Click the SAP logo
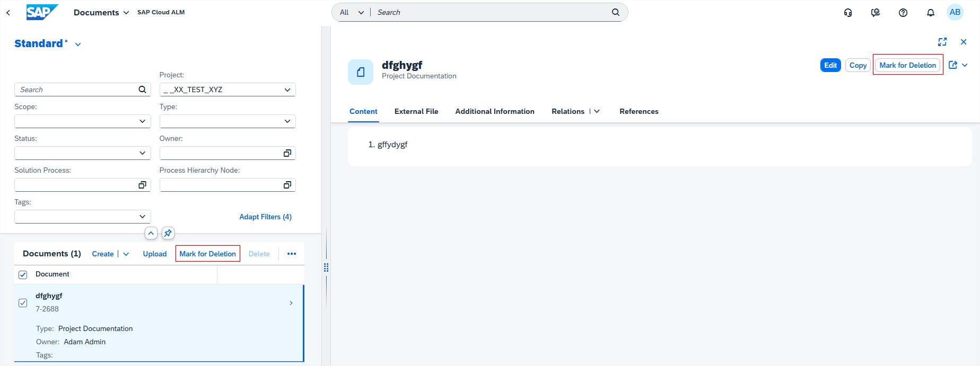Image resolution: width=980 pixels, height=366 pixels. pos(42,12)
